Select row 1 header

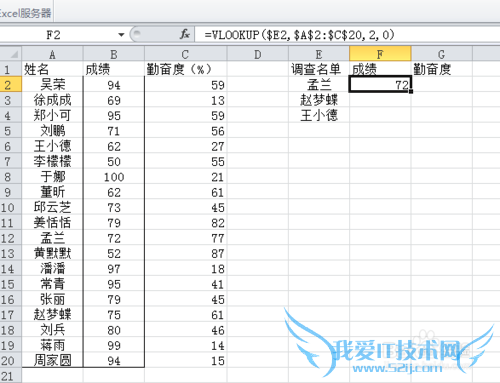click(11, 69)
